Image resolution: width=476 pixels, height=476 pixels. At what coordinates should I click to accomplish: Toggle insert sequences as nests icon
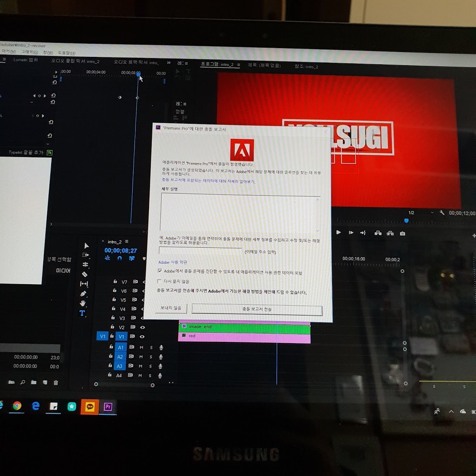[x=108, y=258]
